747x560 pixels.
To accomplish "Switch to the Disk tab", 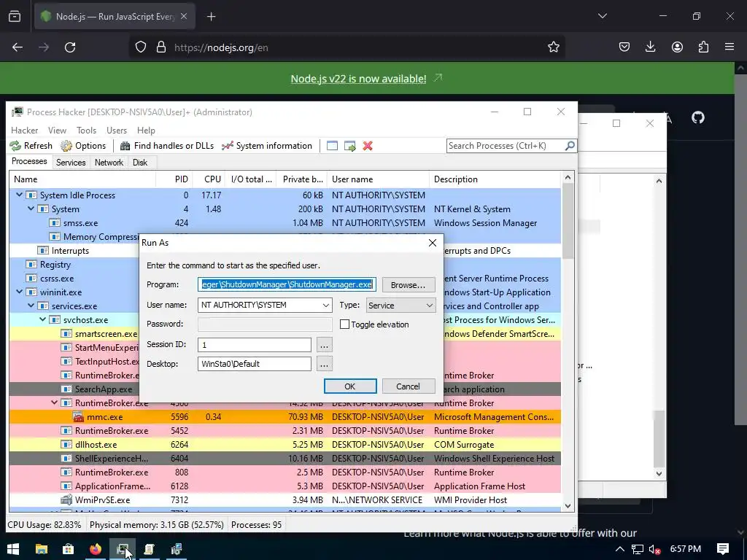I will [x=140, y=163].
